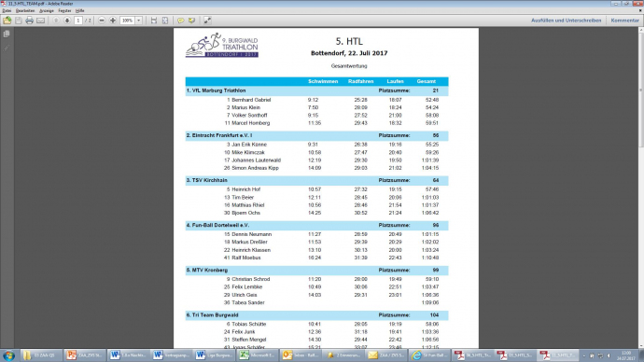The image size is (644, 362).
Task: Switch to read mode icon
Action: (207, 21)
